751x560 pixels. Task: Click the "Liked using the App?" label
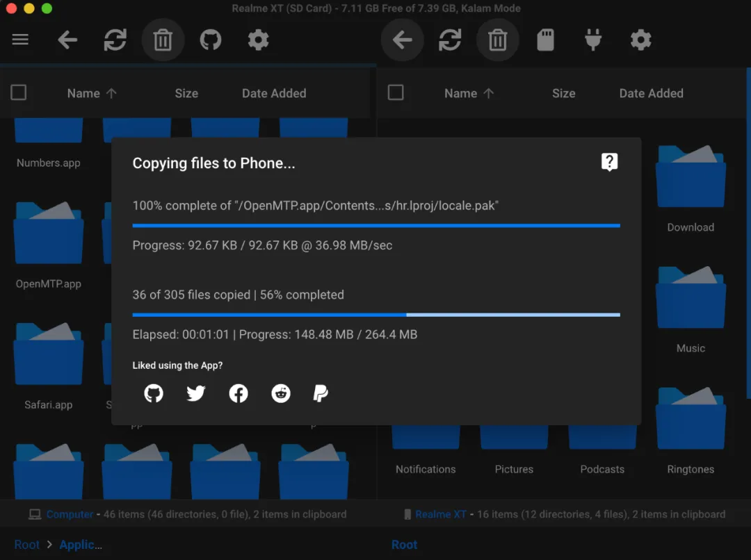(177, 365)
